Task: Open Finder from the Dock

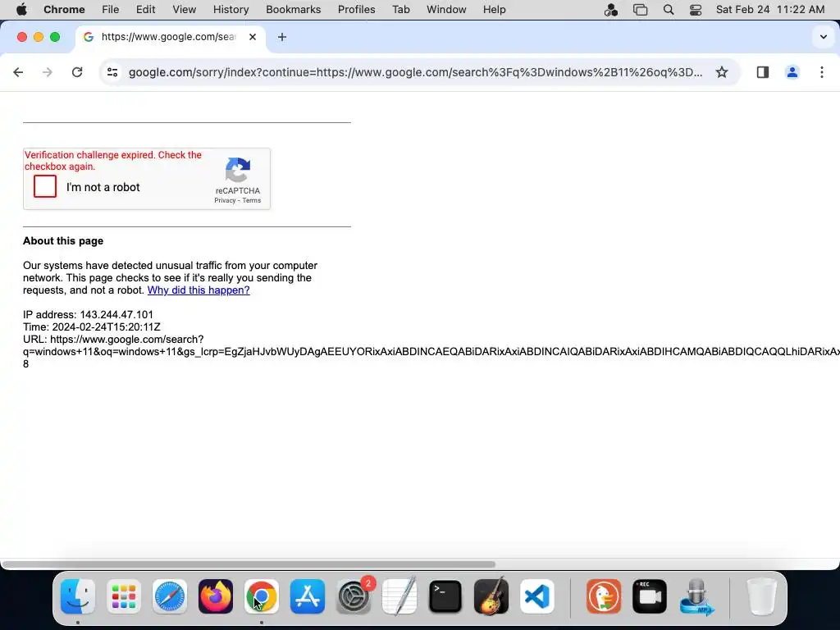Action: pos(78,596)
